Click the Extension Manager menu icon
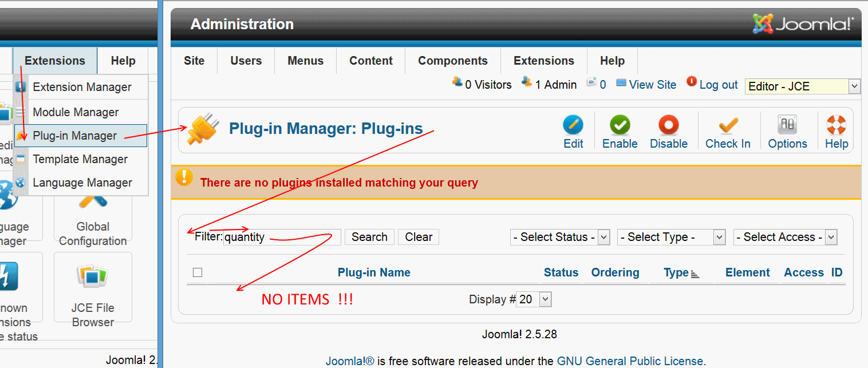868x368 pixels. click(x=21, y=88)
